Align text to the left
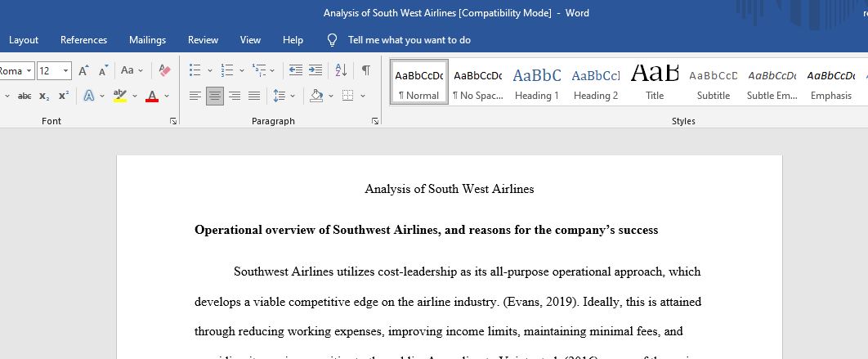Screen dimensions: 868x359 [195, 96]
